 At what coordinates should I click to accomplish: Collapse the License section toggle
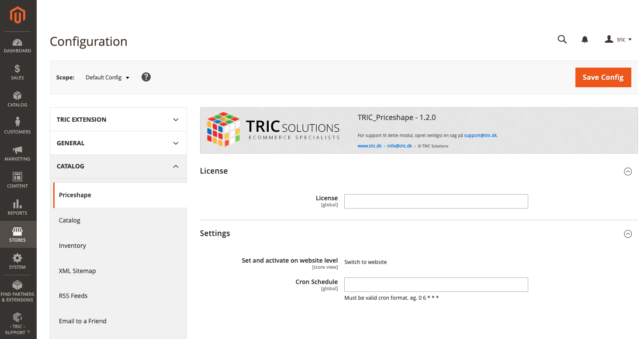(628, 171)
